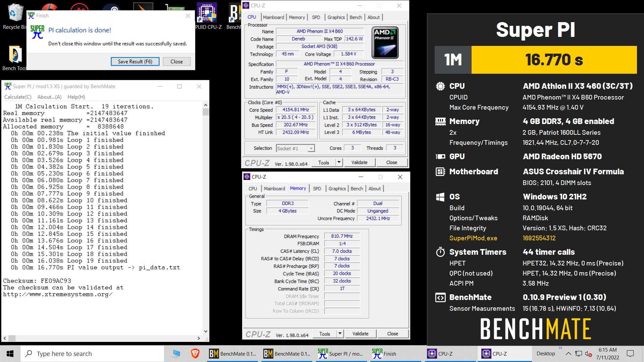Image resolution: width=644 pixels, height=362 pixels.
Task: Click Tools button in bottom CPU-Z window
Action: click(325, 334)
